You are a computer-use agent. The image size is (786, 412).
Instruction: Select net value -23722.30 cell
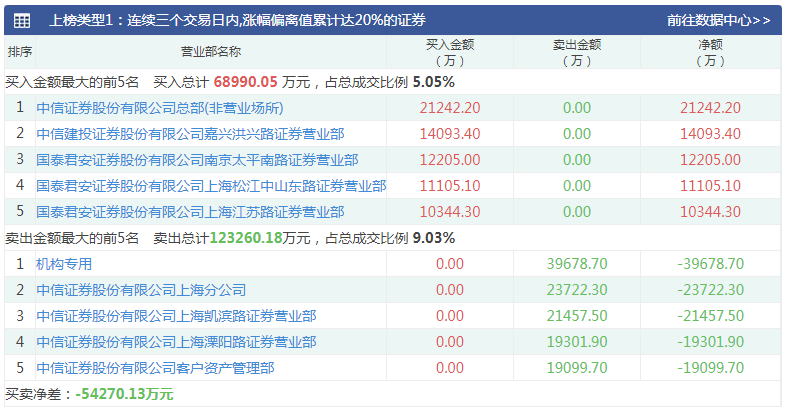[710, 290]
